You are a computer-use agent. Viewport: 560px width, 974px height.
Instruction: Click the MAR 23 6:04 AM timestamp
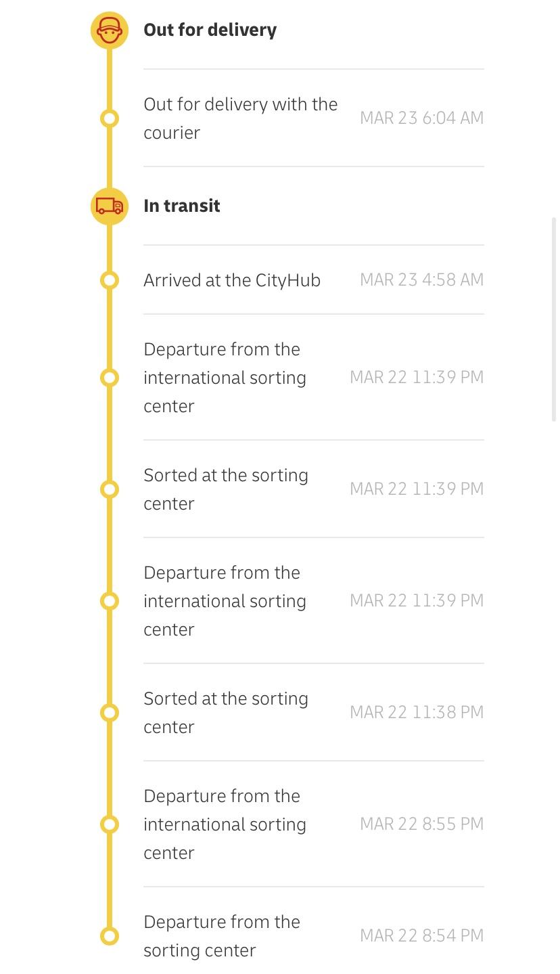422,118
